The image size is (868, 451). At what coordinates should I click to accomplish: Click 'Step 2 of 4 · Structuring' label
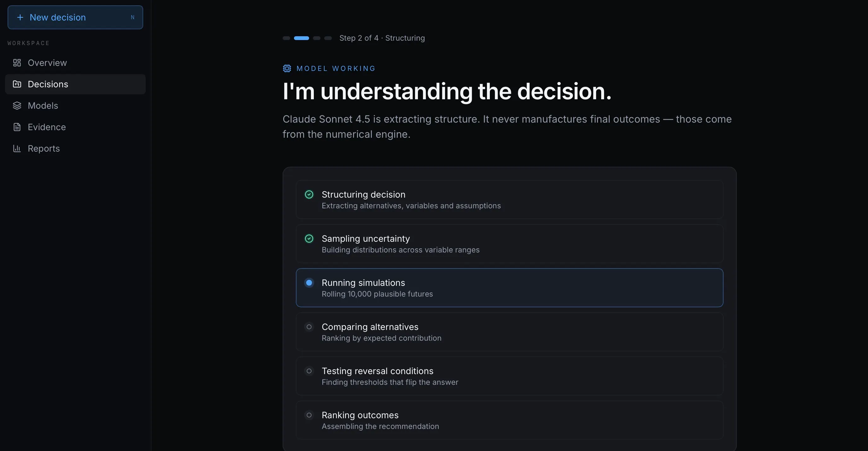(x=382, y=38)
